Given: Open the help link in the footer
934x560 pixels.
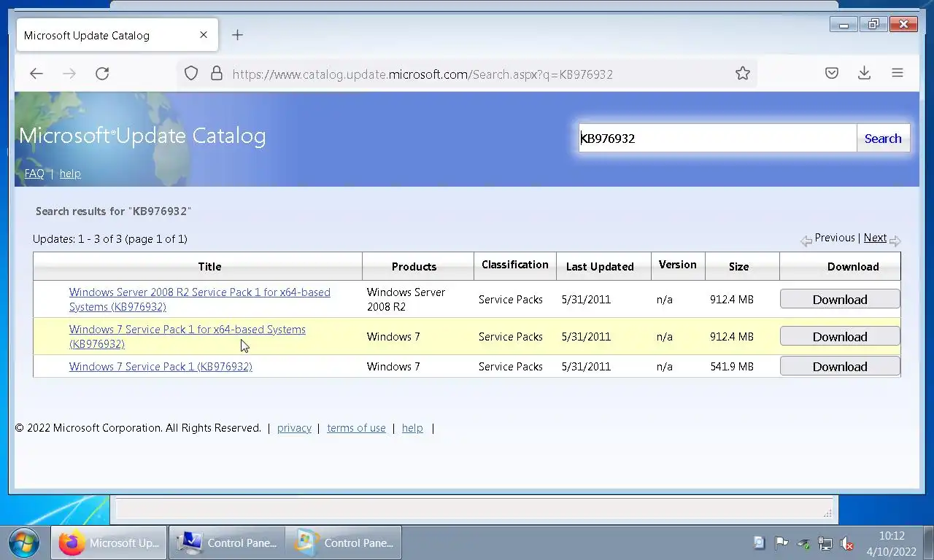Looking at the screenshot, I should pos(412,428).
